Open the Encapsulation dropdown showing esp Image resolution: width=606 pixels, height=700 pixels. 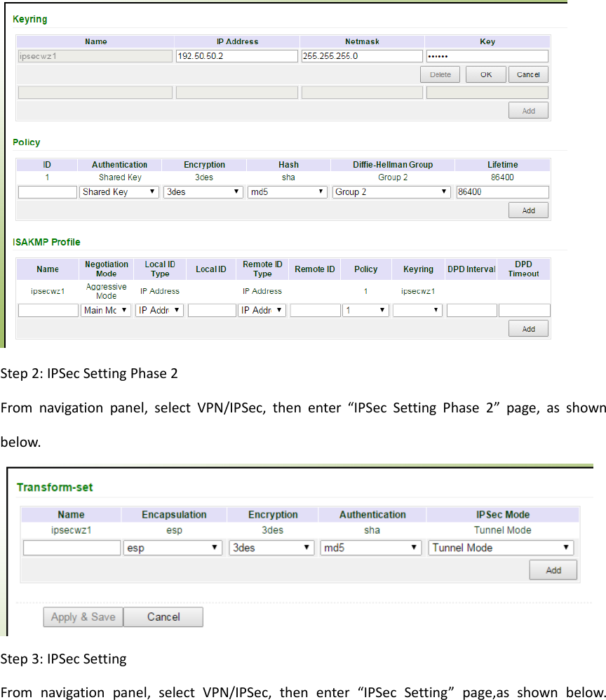click(x=172, y=547)
